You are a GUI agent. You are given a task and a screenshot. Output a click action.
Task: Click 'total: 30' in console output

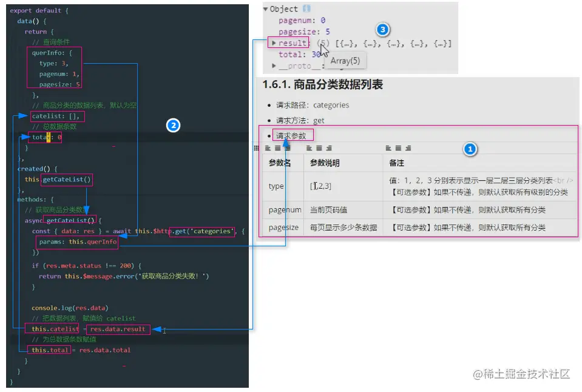300,55
